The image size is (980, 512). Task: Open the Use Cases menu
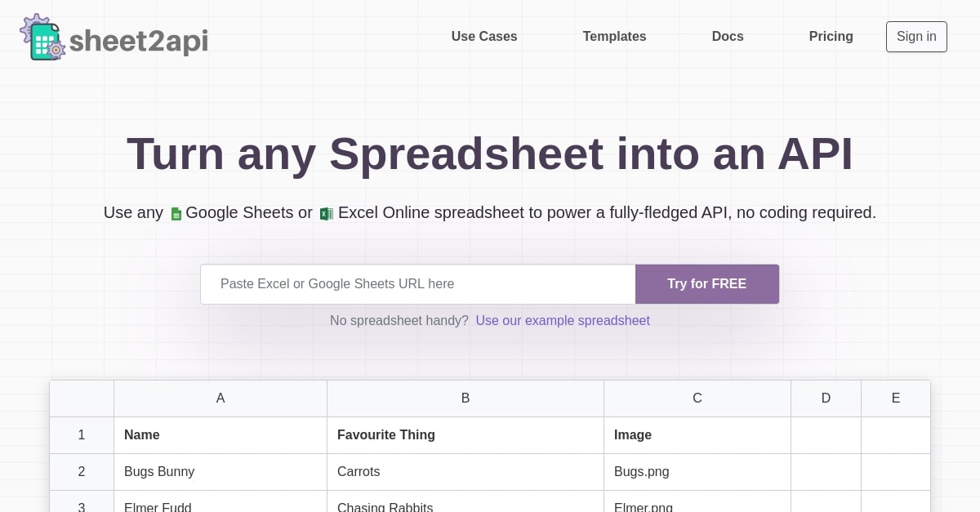pos(484,37)
